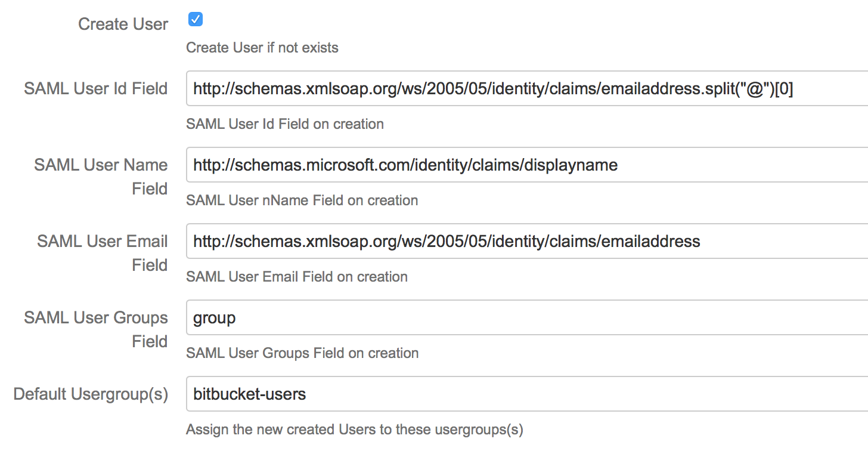The width and height of the screenshot is (868, 457).
Task: Click the SAML User Id Field input
Action: [527, 88]
